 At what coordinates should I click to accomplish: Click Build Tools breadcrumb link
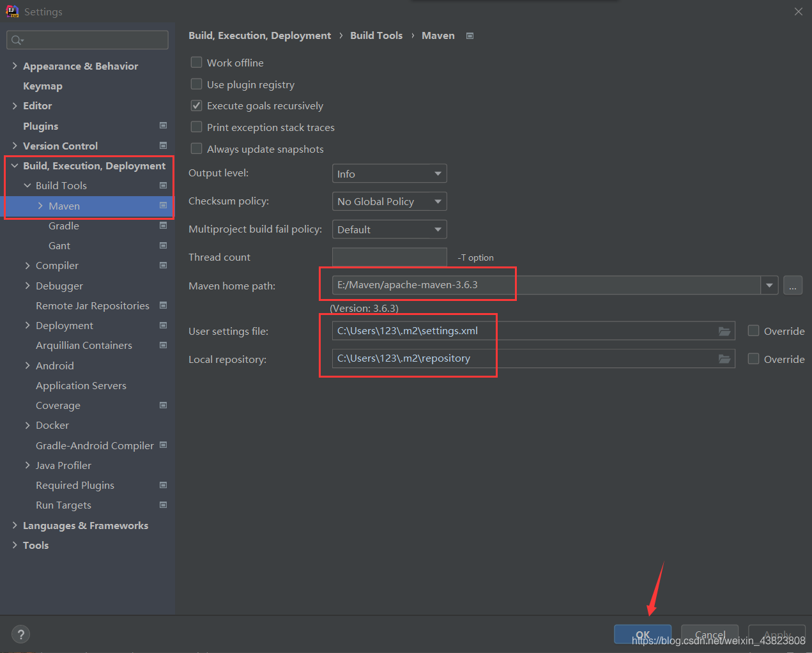376,36
